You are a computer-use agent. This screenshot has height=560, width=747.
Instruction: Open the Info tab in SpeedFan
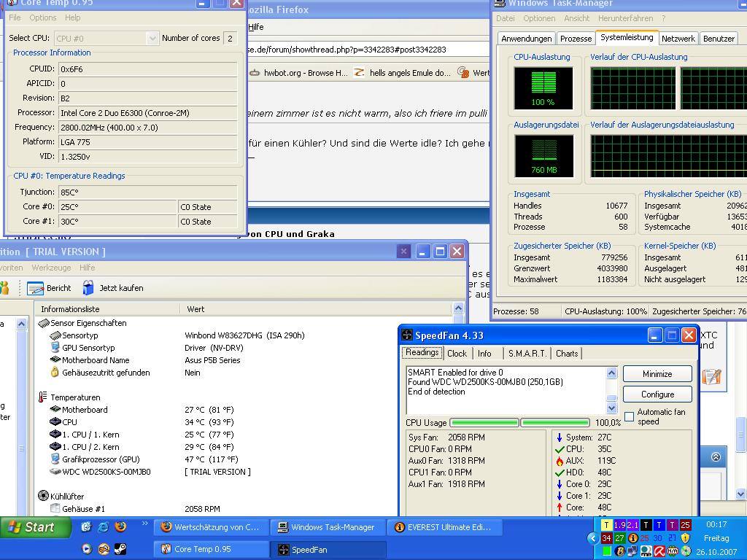tap(484, 354)
